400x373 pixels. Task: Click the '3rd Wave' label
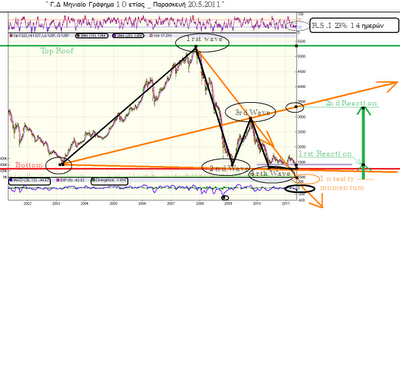[x=252, y=112]
